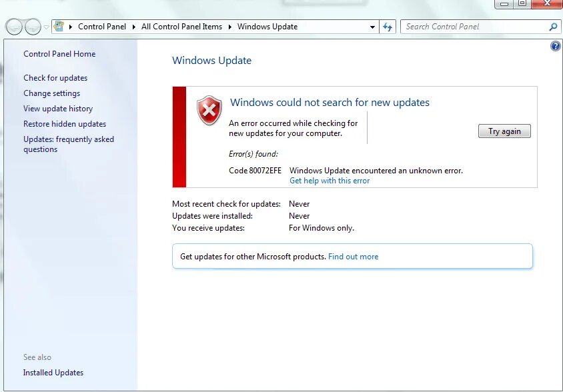Open View update history

coord(58,109)
